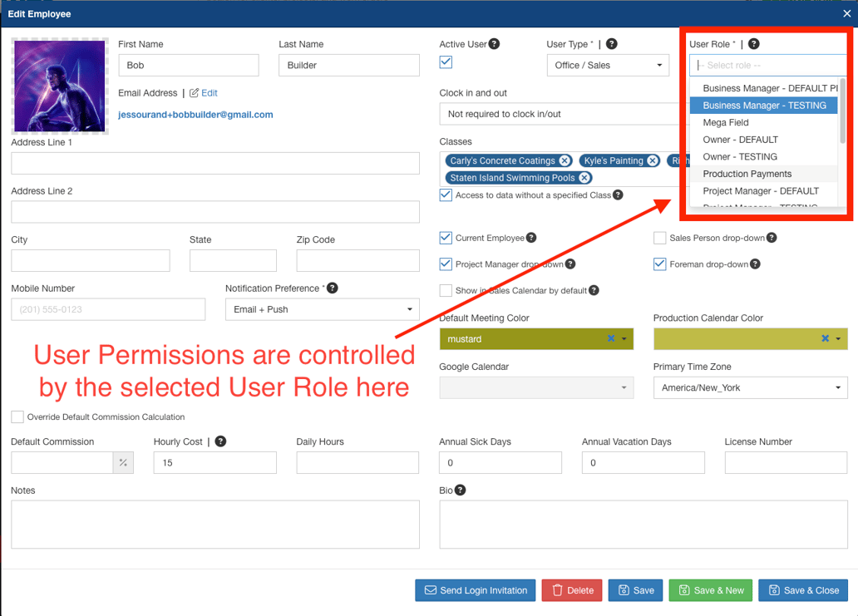858x616 pixels.
Task: Clear the mustard meeting color with the X icon
Action: pos(609,339)
